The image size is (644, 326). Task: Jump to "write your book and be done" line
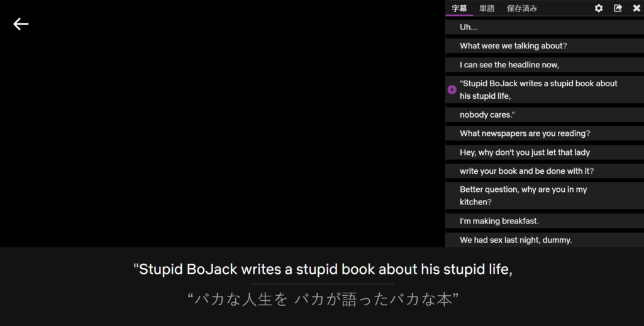(526, 171)
